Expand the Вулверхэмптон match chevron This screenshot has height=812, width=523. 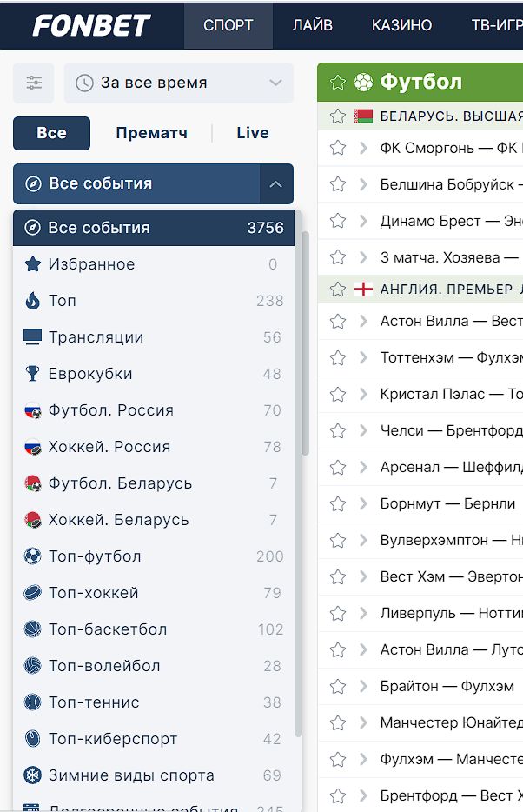pyautogui.click(x=363, y=540)
